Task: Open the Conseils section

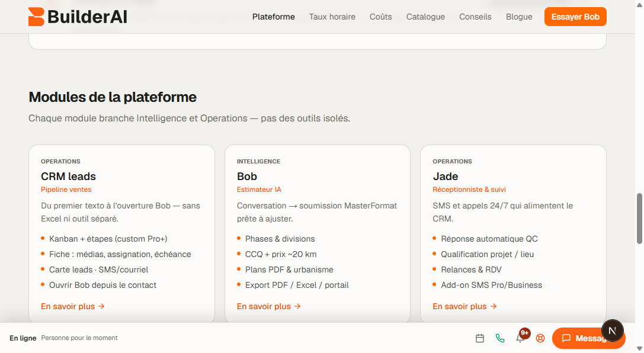Action: [x=475, y=17]
